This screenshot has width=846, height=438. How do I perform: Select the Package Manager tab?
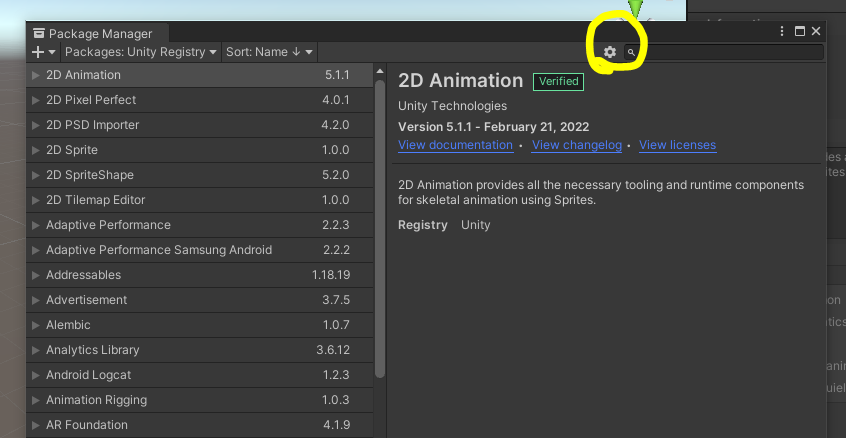coord(97,33)
